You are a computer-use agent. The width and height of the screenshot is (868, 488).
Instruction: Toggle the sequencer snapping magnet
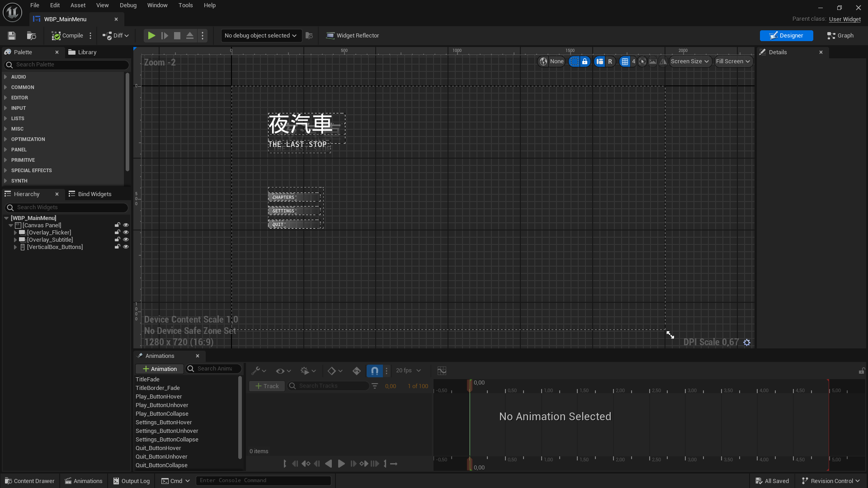(x=374, y=371)
